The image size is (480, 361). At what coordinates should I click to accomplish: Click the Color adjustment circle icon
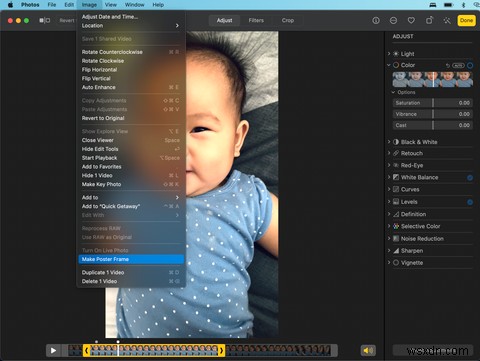click(x=396, y=65)
